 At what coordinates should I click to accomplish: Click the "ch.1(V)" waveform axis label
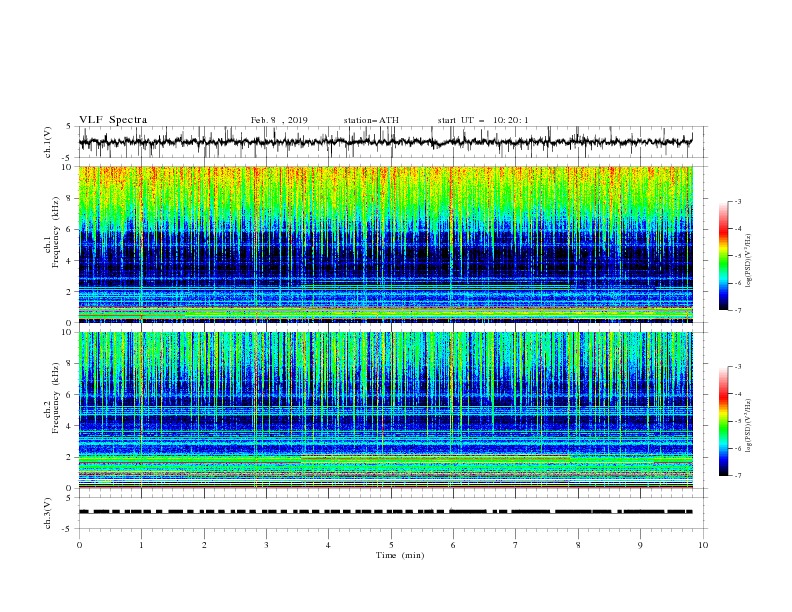click(x=48, y=142)
